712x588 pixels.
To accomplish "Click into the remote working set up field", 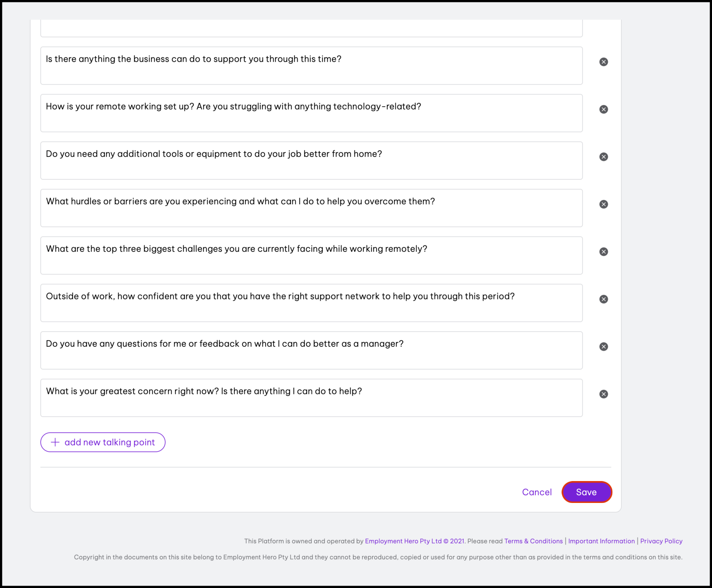I will [311, 113].
